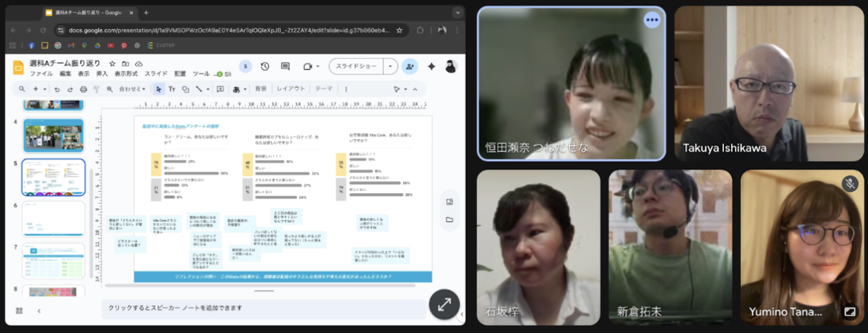
Task: Open the video meeting camera dropdown
Action: tap(309, 66)
